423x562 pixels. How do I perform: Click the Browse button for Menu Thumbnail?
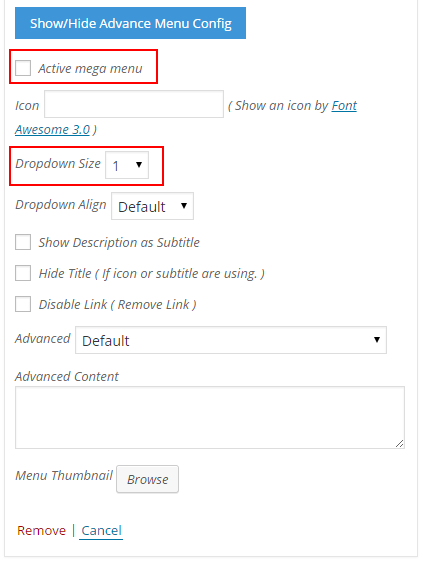point(147,479)
